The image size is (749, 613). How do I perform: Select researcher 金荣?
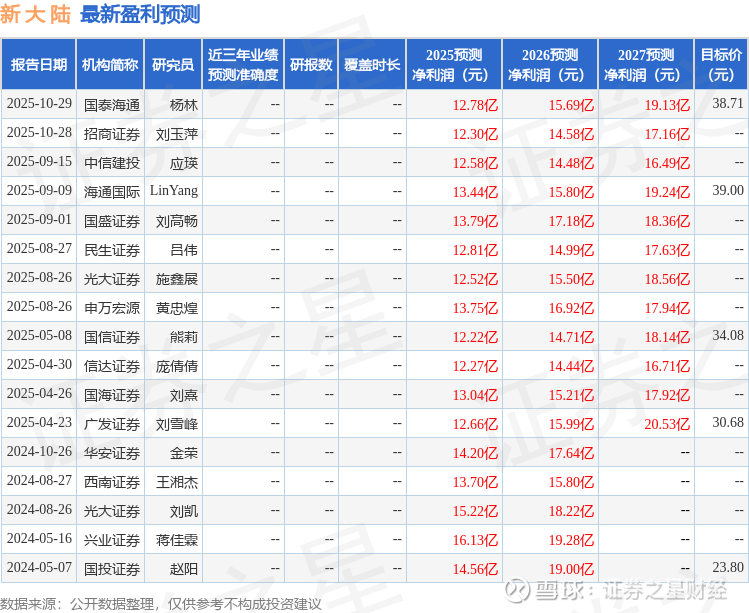click(183, 453)
